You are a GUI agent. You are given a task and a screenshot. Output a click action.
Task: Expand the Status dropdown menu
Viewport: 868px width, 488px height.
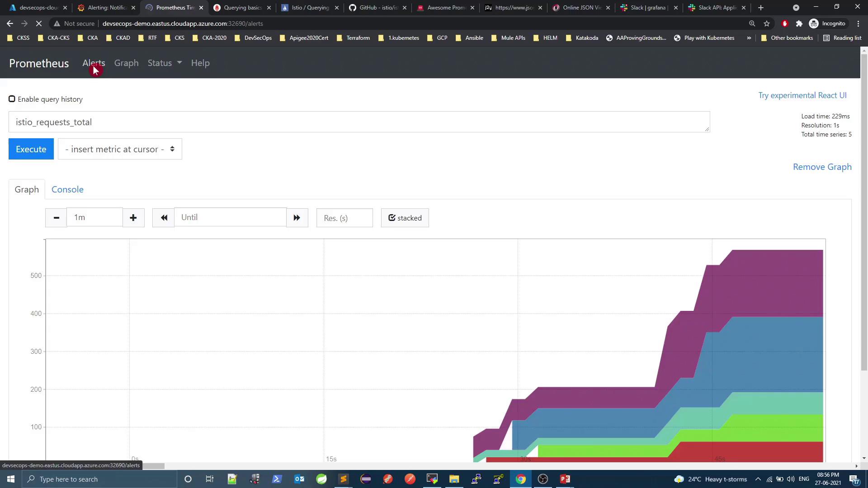point(165,63)
